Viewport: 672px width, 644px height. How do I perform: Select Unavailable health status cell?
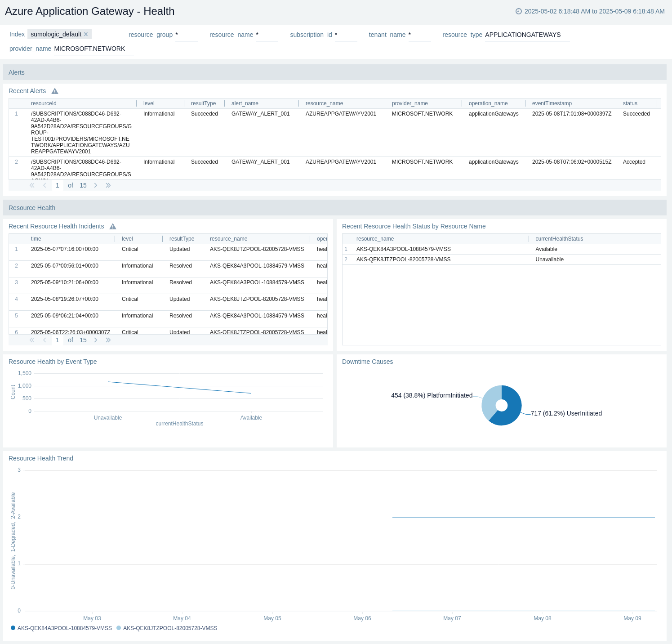(x=549, y=259)
